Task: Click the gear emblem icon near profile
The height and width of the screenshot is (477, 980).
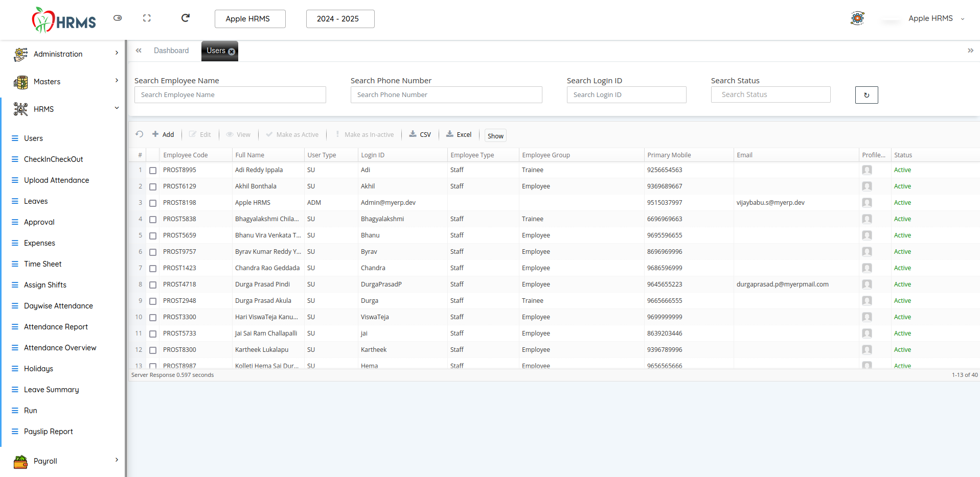Action: pos(857,18)
